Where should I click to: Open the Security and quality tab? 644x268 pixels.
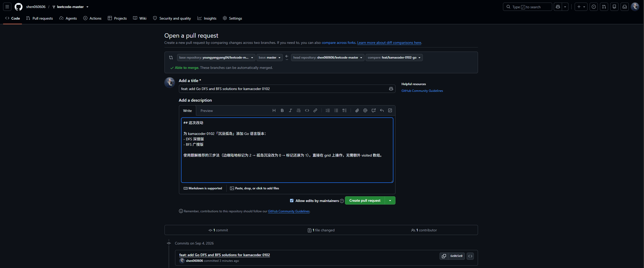click(x=172, y=18)
